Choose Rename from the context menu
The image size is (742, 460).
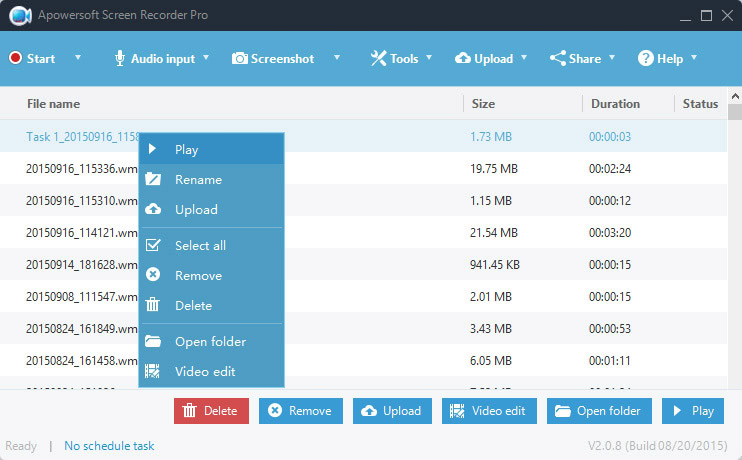[x=198, y=180]
